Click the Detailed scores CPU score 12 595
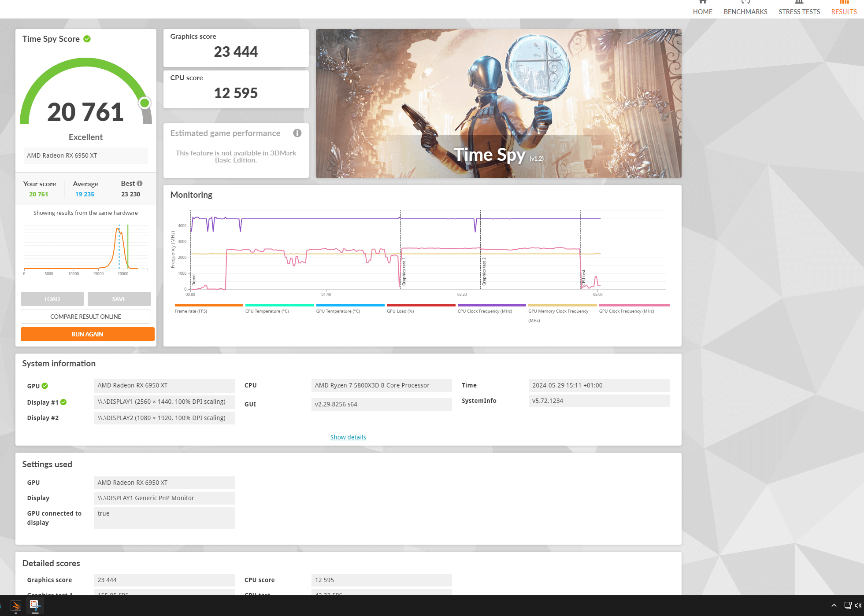Image resolution: width=864 pixels, height=616 pixels. point(382,580)
